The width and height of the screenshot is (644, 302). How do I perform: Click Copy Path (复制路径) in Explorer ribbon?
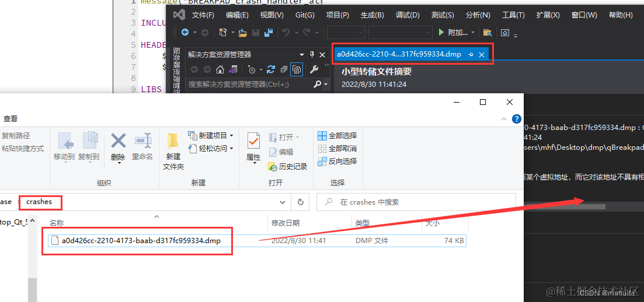click(x=16, y=135)
